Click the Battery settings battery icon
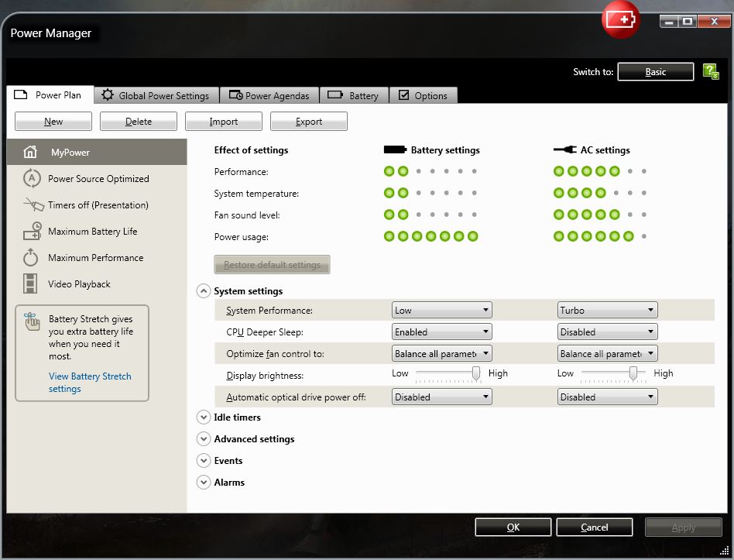This screenshot has width=734, height=560. [395, 149]
